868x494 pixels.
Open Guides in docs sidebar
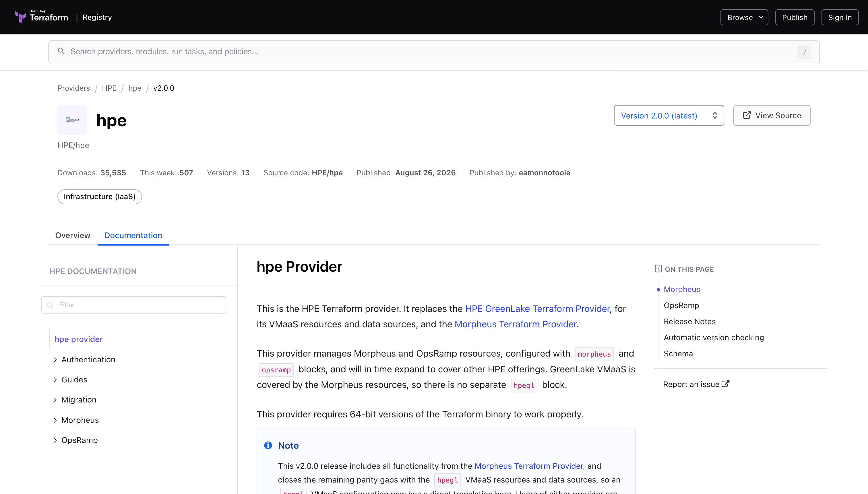click(x=74, y=379)
